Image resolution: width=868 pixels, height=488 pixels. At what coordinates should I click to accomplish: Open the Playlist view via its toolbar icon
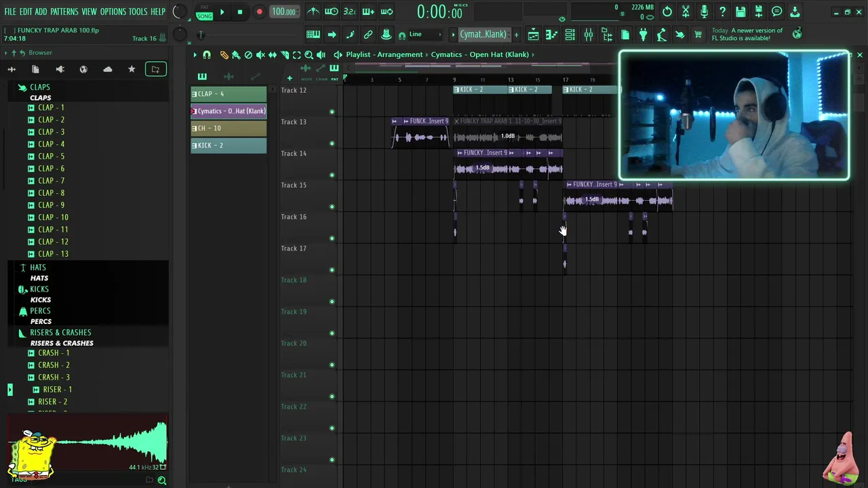point(533,35)
